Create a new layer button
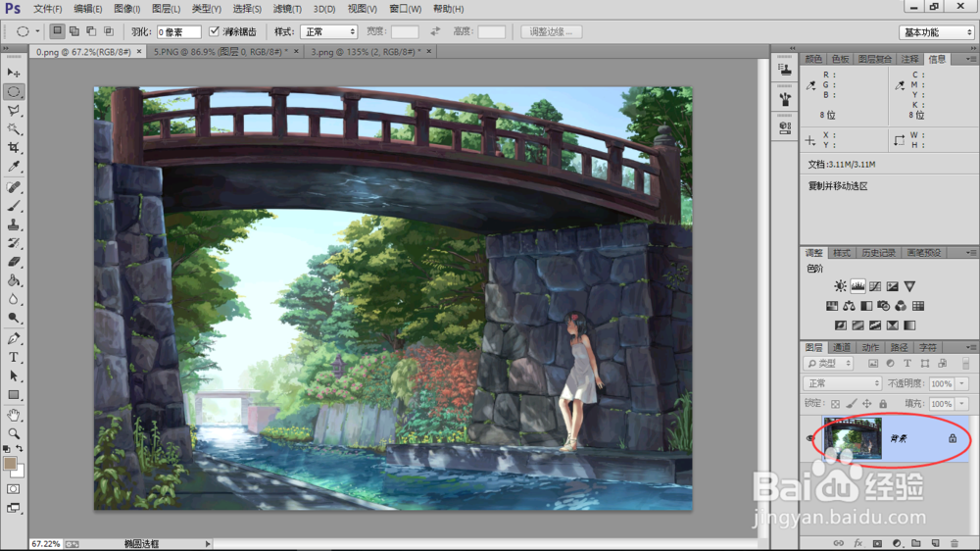 pyautogui.click(x=935, y=543)
